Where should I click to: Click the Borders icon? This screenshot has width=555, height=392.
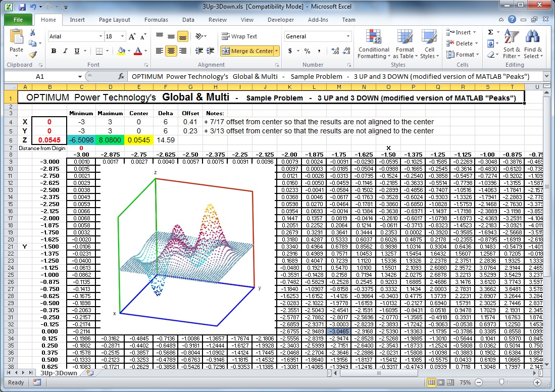click(99, 51)
